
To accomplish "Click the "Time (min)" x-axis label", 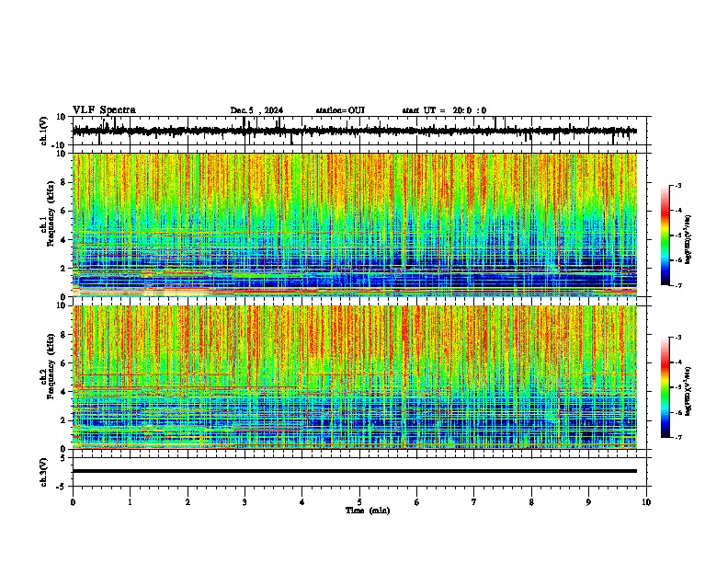I will [x=368, y=511].
